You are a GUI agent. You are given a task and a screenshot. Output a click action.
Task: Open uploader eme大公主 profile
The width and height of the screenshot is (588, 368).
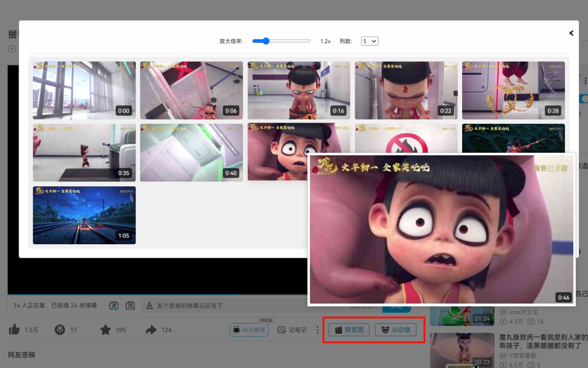(519, 312)
